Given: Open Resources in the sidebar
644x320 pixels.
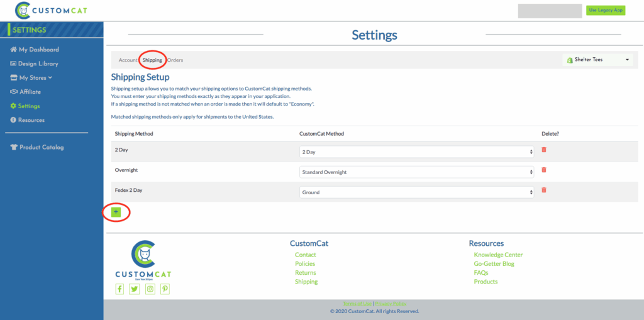Looking at the screenshot, I should pos(31,120).
